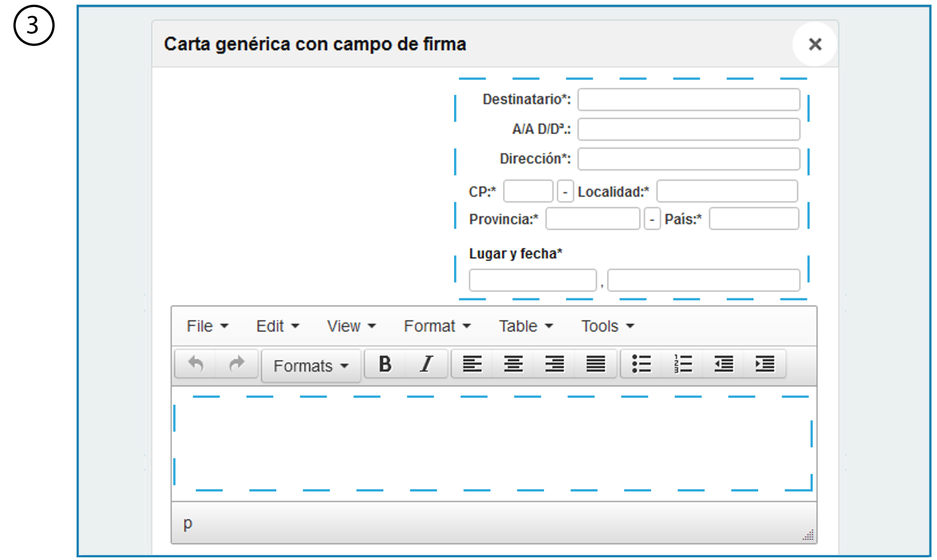937x560 pixels.
Task: Click the p element path in status bar
Action: click(187, 523)
